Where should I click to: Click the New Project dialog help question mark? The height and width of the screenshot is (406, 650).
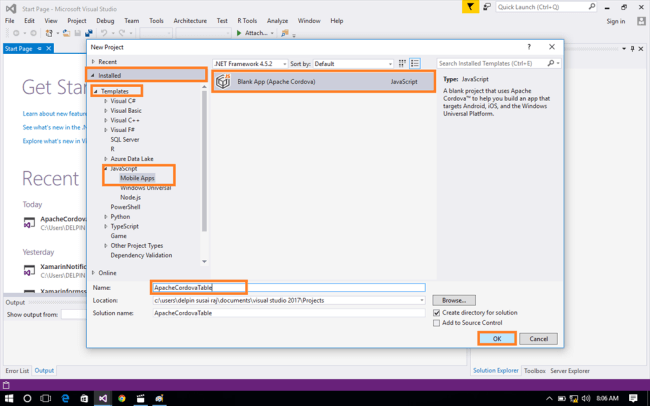coord(529,47)
